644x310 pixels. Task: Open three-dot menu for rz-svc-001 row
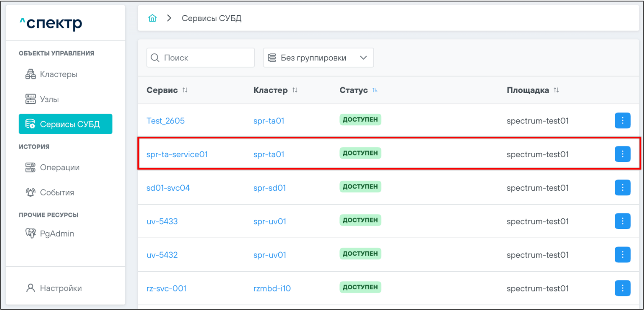pos(622,288)
